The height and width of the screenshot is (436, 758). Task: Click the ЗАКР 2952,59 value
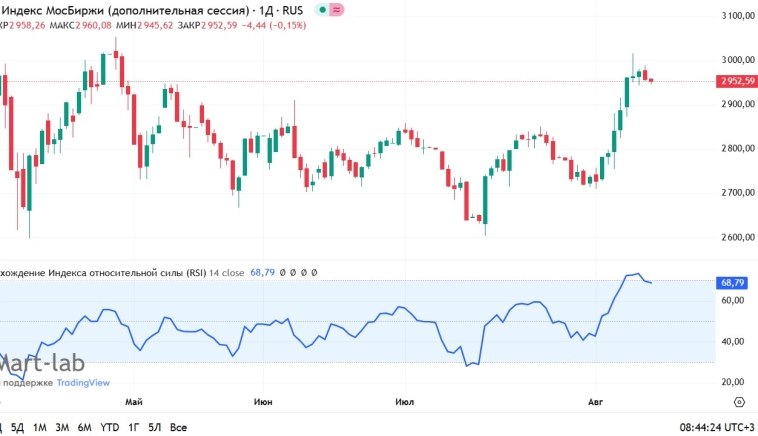click(207, 25)
